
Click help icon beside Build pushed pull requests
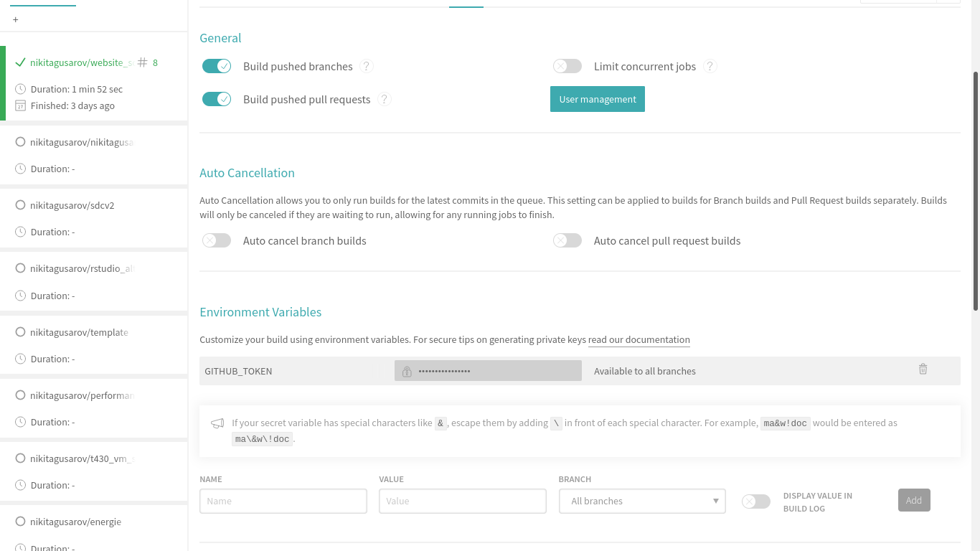[x=385, y=99]
